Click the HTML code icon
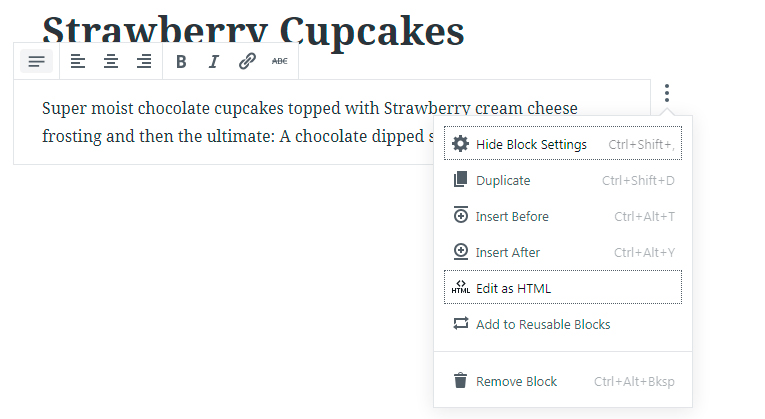Screen dimensions: 765x419 [461, 287]
